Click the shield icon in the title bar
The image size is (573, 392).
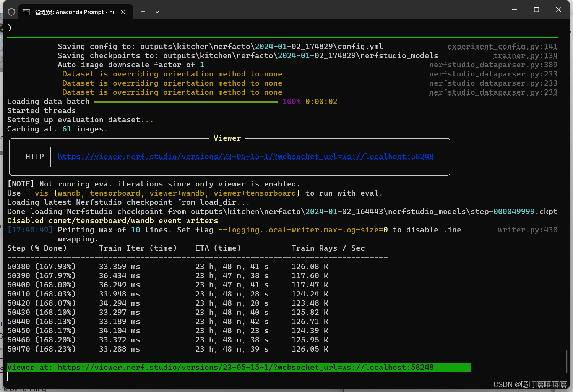(11, 12)
